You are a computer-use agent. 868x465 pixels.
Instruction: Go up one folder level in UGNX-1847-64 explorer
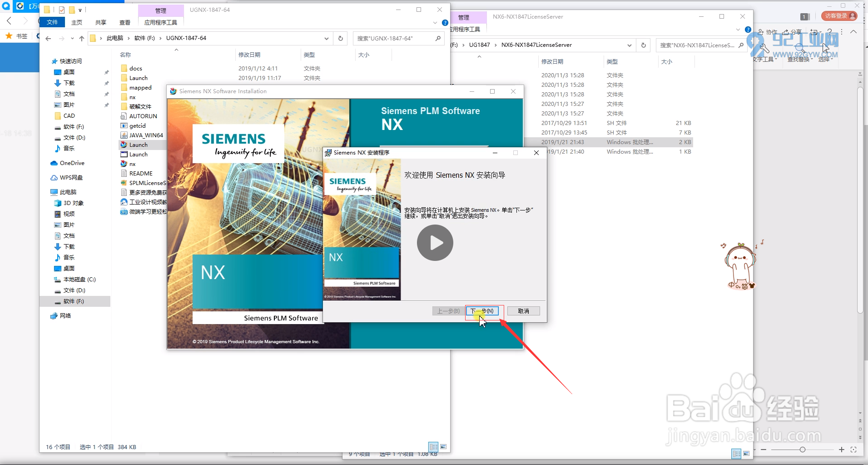[x=82, y=39]
